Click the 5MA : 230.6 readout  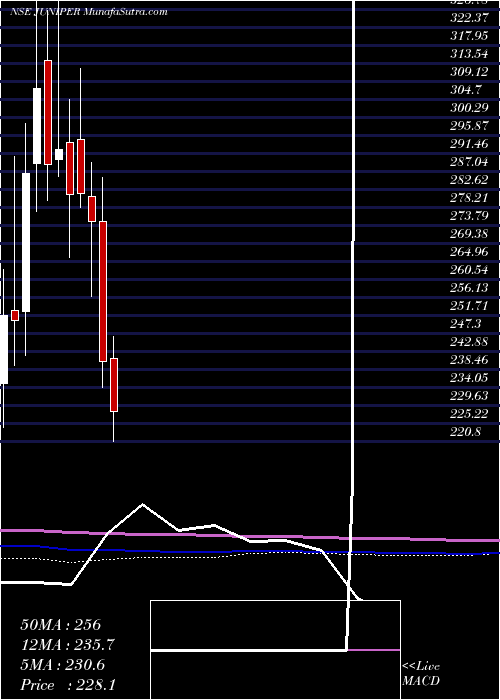[62, 665]
